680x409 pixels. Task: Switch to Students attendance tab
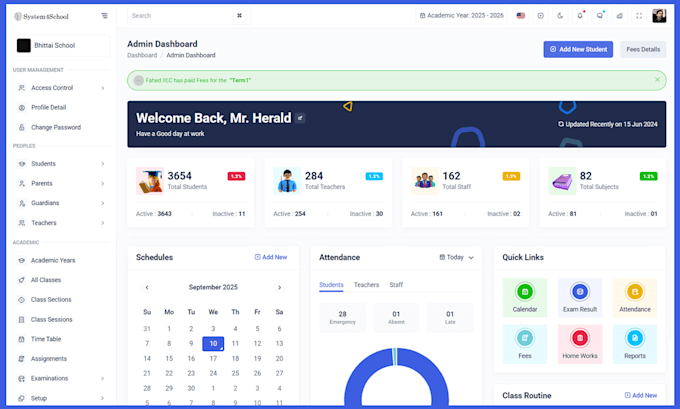point(331,285)
